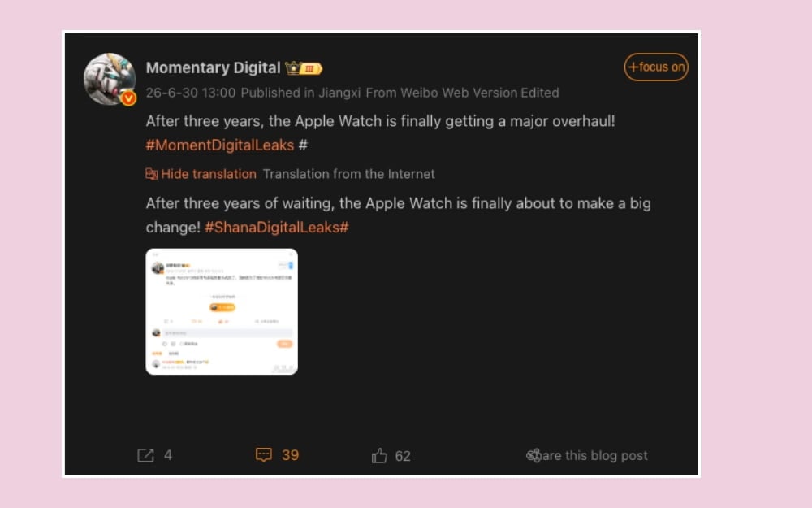812x508 pixels.
Task: Click the crown membership level badge
Action: pos(304,68)
